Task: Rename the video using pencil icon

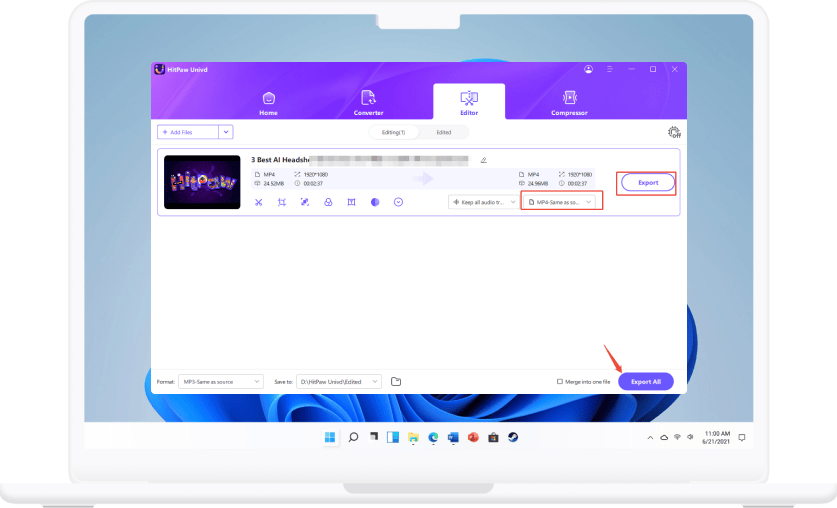Action: [484, 160]
